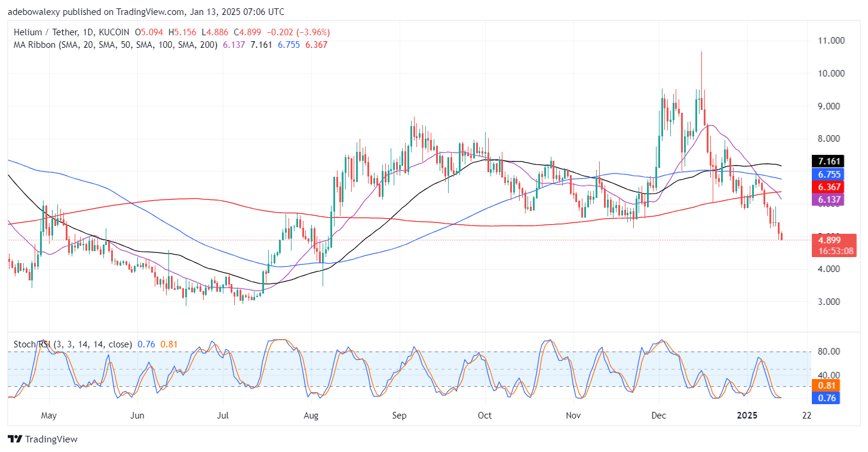
Task: Click the 7.161 black price label
Action: pyautogui.click(x=829, y=161)
